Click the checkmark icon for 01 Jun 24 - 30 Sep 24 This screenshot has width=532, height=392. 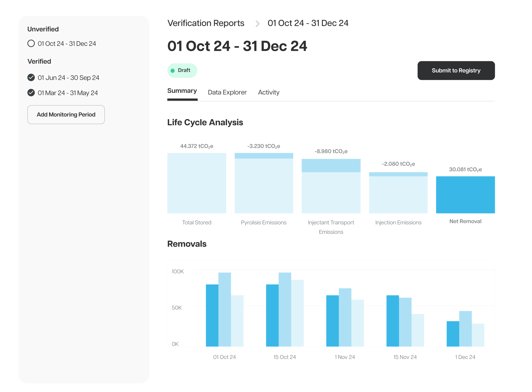[31, 78]
